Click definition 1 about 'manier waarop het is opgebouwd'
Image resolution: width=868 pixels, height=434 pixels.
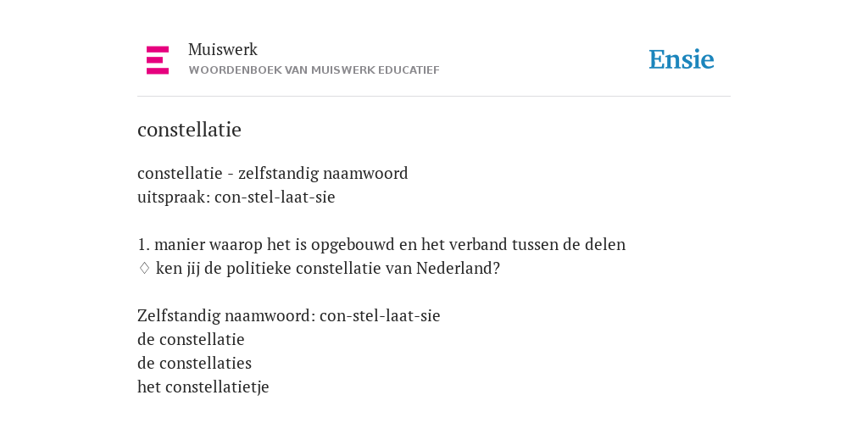point(381,245)
